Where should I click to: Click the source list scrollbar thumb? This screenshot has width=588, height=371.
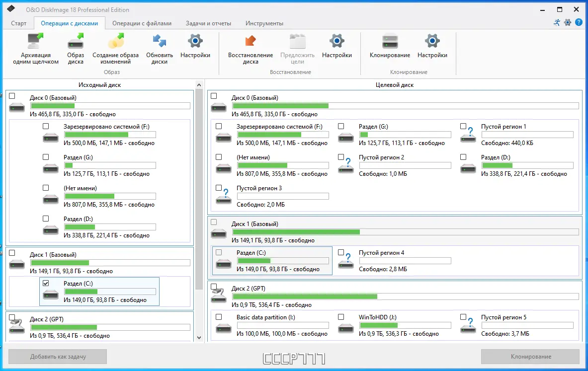(199, 189)
